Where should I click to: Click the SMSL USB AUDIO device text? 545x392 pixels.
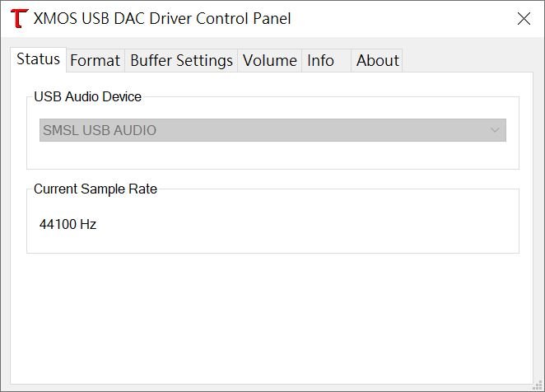(x=99, y=130)
